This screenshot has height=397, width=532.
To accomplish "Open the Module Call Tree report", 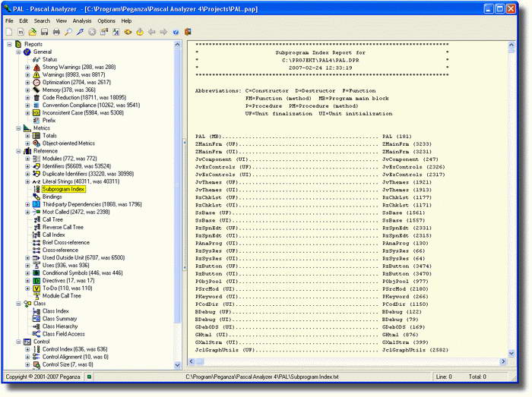I will (62, 296).
